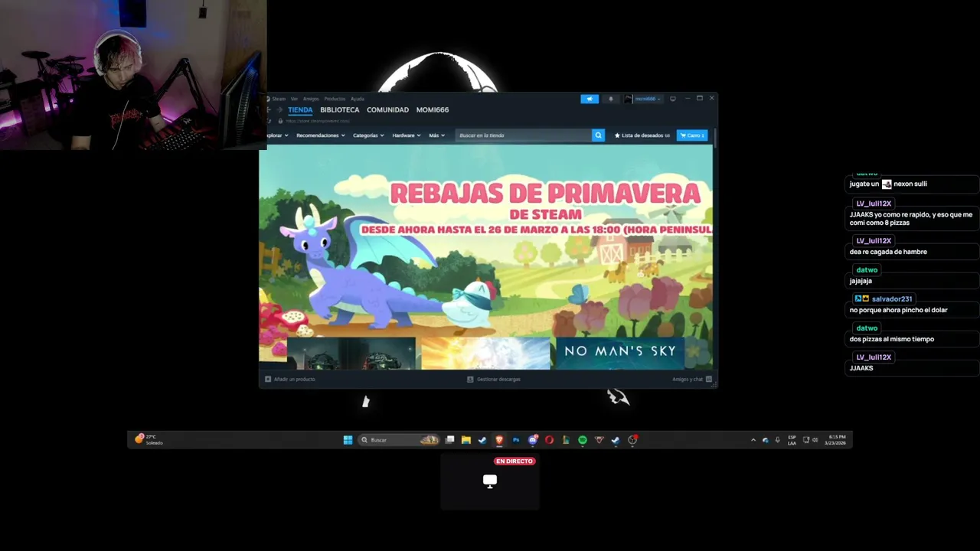Image resolution: width=980 pixels, height=551 pixels.
Task: Open the MOMI666 profile tab
Action: 433,109
